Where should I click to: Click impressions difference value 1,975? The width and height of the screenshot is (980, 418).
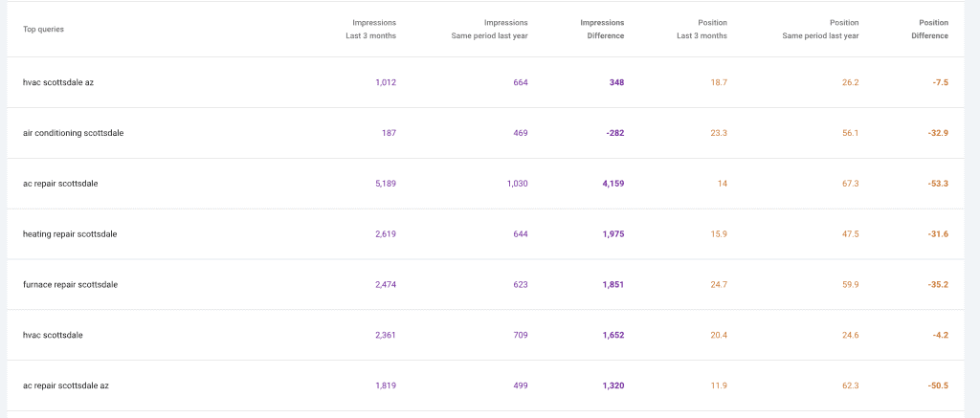pyautogui.click(x=613, y=234)
